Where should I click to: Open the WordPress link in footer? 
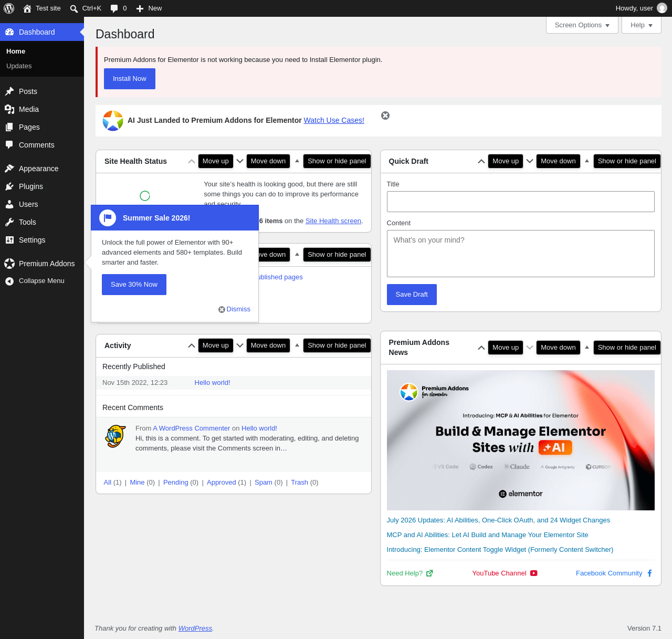click(x=195, y=628)
